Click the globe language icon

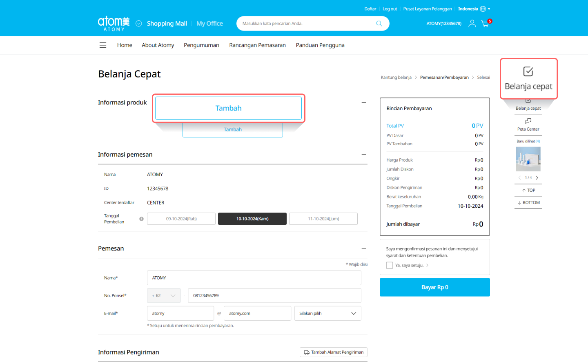pyautogui.click(x=483, y=9)
